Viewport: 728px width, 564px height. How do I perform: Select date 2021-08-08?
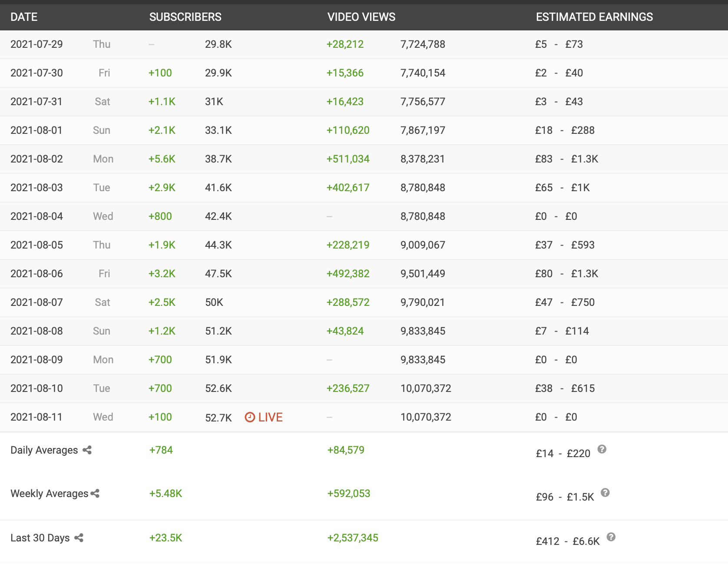tap(36, 331)
